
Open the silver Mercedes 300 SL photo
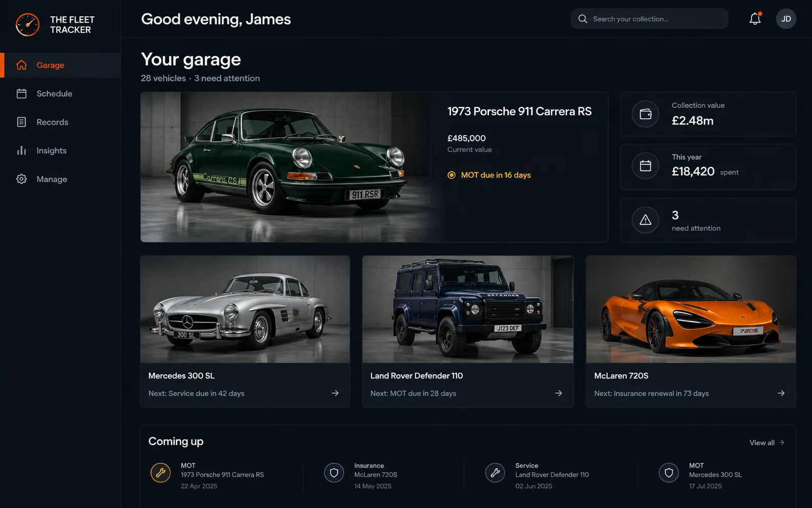[x=245, y=309]
